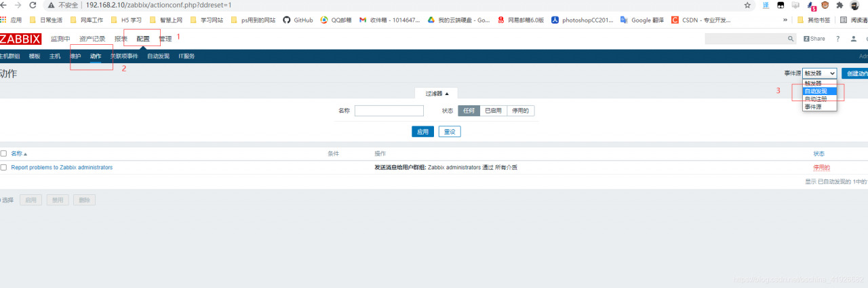Open the monkey face extension icon

pos(825,5)
